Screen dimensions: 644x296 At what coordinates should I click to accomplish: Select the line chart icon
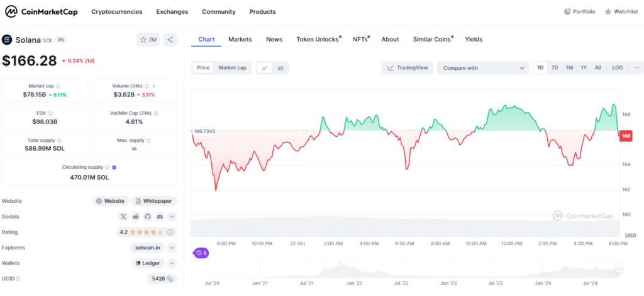pos(265,68)
